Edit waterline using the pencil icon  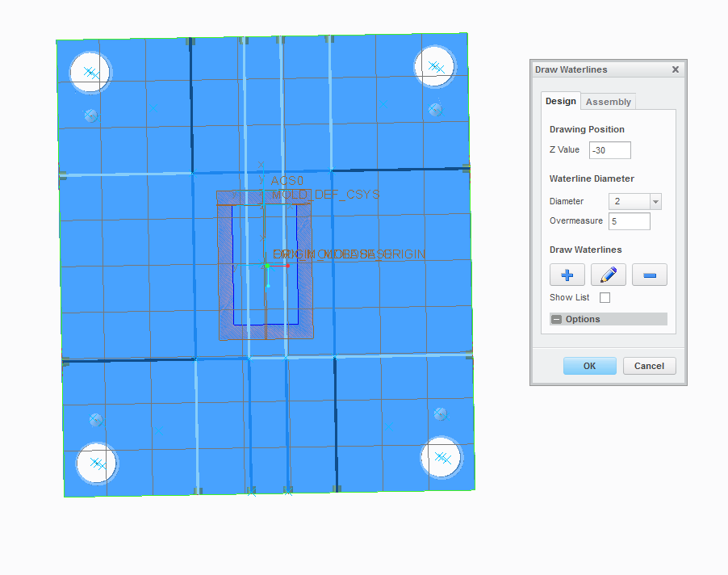(609, 275)
